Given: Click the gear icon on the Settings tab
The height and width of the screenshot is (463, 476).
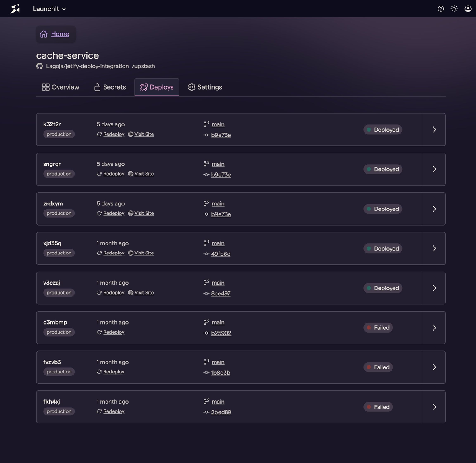Looking at the screenshot, I should coord(192,87).
